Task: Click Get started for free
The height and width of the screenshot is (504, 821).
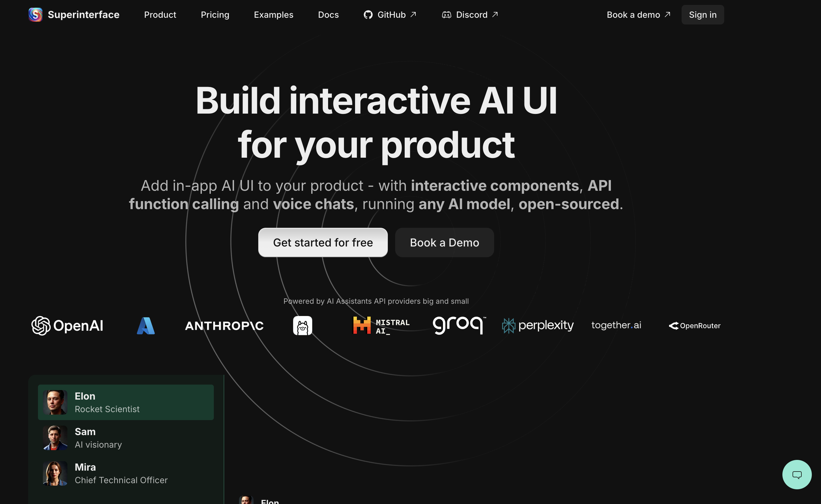Action: [x=323, y=242]
